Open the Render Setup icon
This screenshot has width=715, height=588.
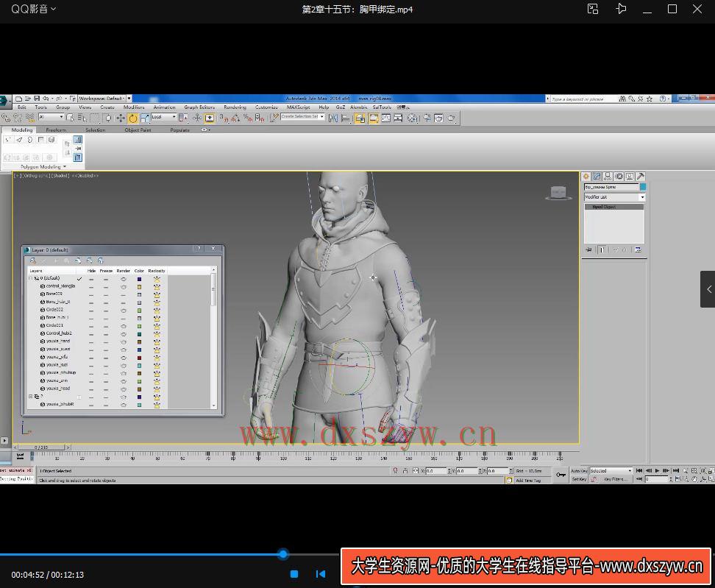tap(427, 118)
